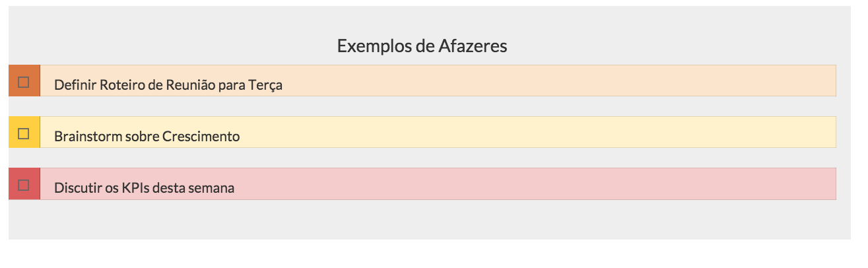
Task: Tick the "Brainstorm sobre Crescimento" checkbox
Action: click(x=24, y=133)
